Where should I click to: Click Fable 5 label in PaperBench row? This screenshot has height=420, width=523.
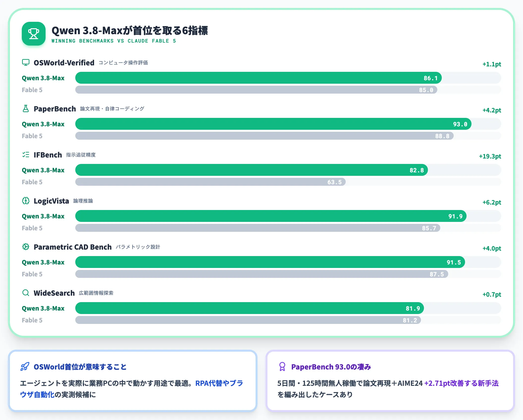(x=32, y=136)
